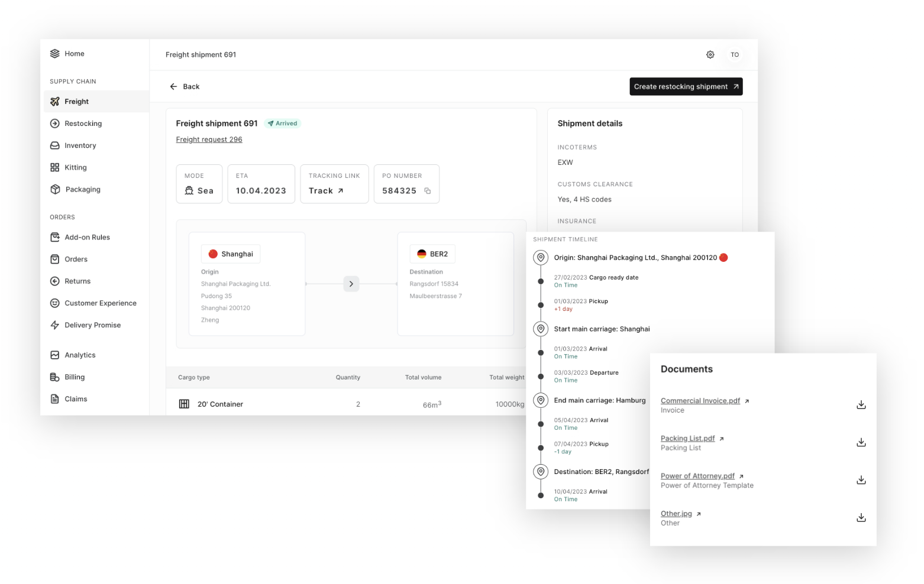Open the Track tracking link
Screen dimensions: 924x584
(x=325, y=190)
